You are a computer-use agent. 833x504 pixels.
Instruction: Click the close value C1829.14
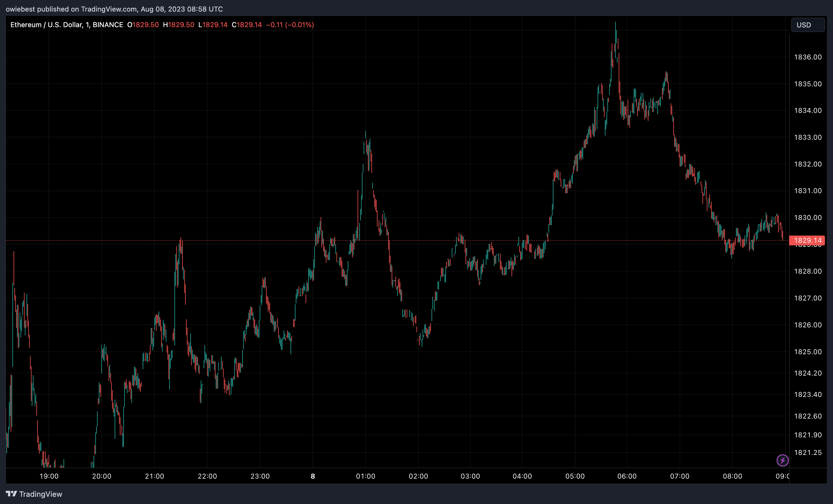point(247,25)
